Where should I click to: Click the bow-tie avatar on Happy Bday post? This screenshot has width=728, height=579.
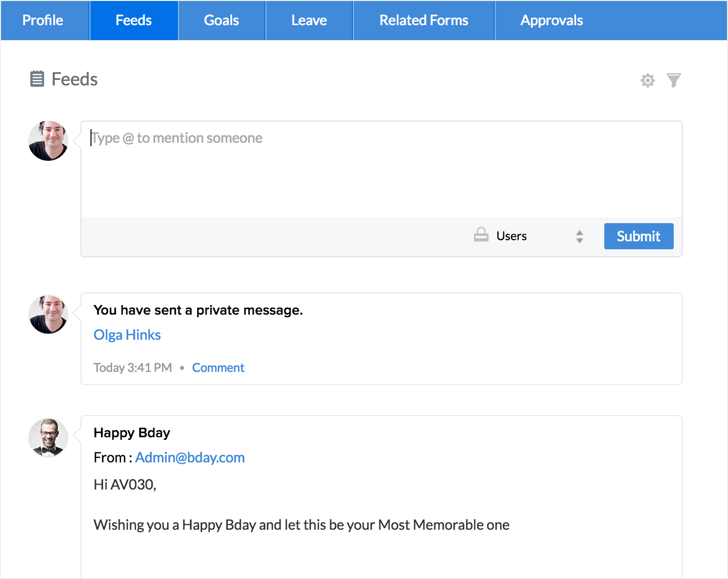pos(48,438)
